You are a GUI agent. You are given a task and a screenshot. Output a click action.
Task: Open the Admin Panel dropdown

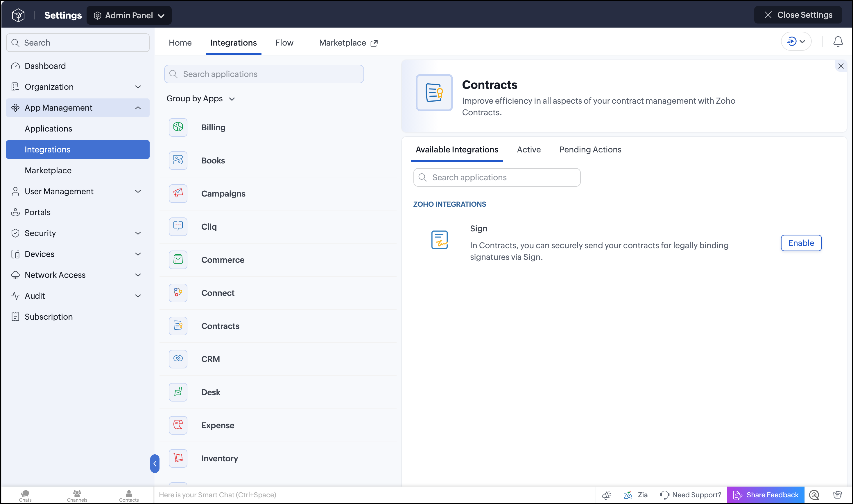[129, 15]
